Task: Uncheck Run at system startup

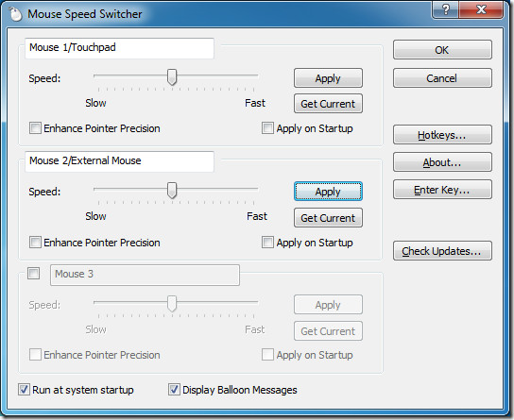Action: pyautogui.click(x=24, y=390)
